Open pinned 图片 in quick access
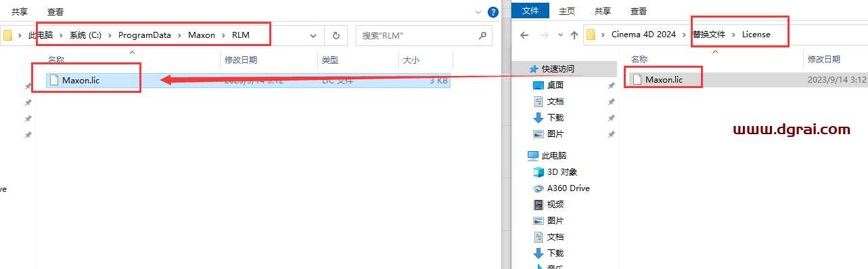 coord(555,134)
